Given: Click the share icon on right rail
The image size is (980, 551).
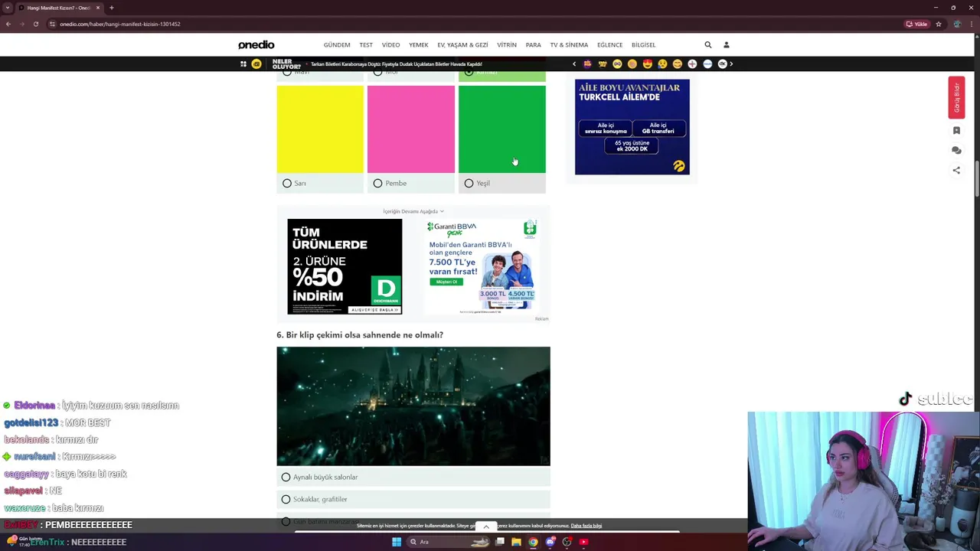Looking at the screenshot, I should coord(956,171).
